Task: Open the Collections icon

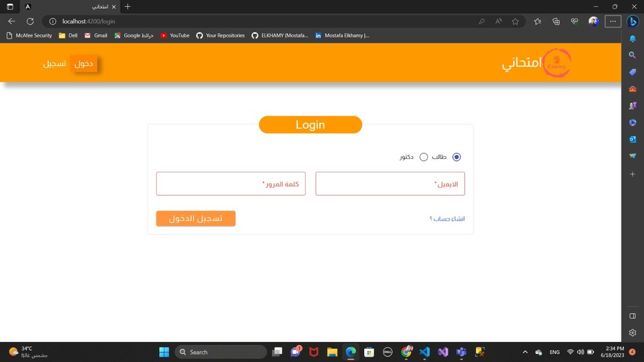Action: 556,21
